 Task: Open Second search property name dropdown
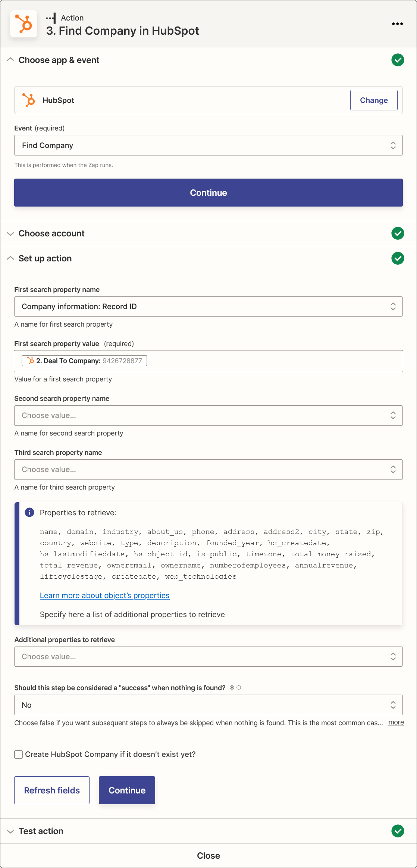(x=208, y=415)
